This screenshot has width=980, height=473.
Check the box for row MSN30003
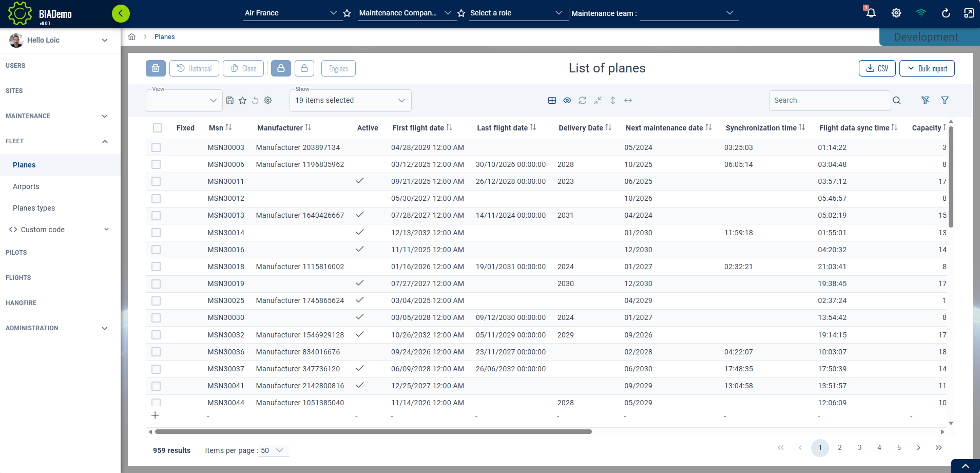coord(156,147)
